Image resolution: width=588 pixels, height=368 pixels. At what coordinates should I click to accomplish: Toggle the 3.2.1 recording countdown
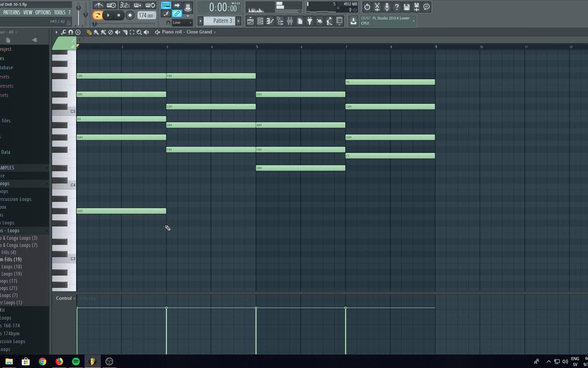tap(125, 5)
